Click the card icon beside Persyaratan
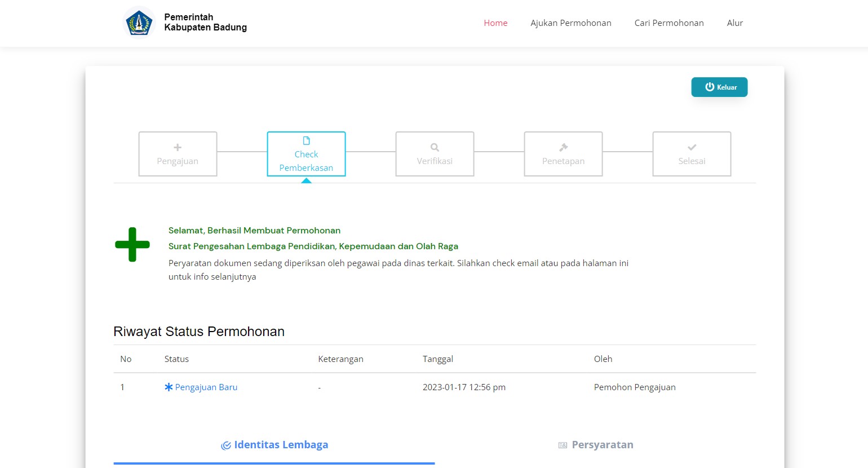The height and width of the screenshot is (468, 868). click(563, 445)
